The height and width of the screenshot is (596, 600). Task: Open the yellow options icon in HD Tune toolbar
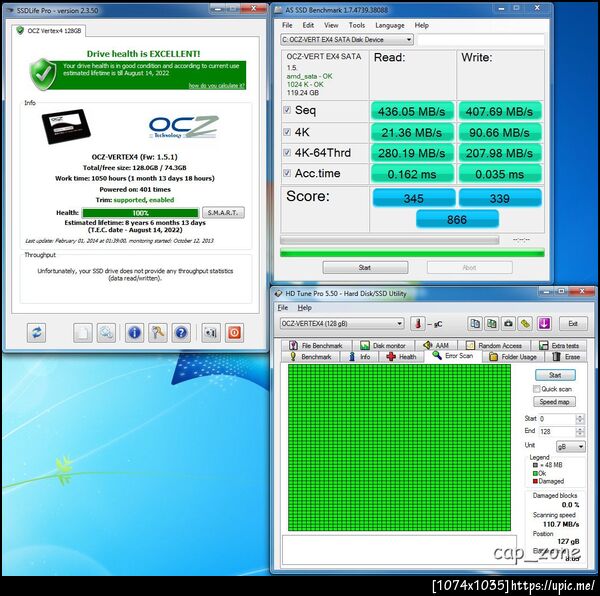pos(525,324)
